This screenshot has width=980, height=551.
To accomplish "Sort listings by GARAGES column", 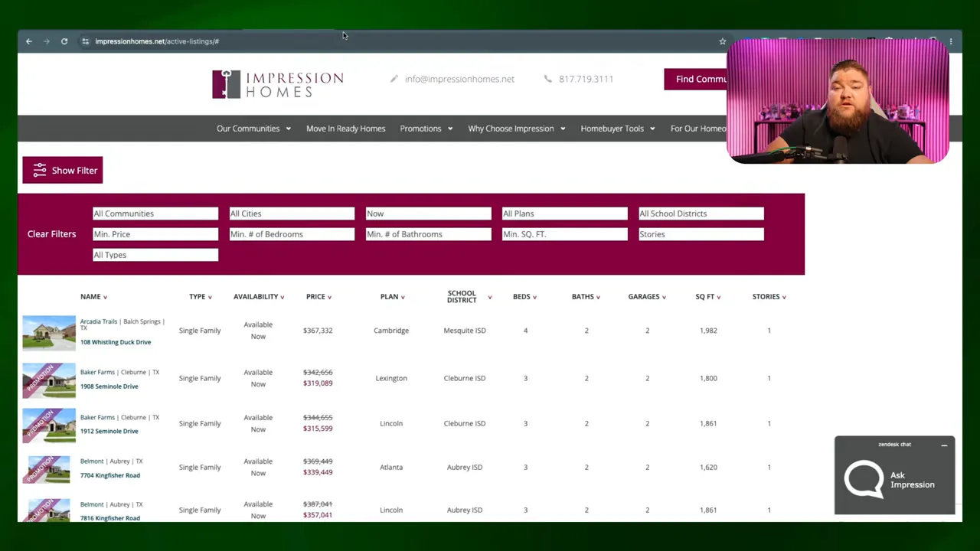I will pos(647,297).
